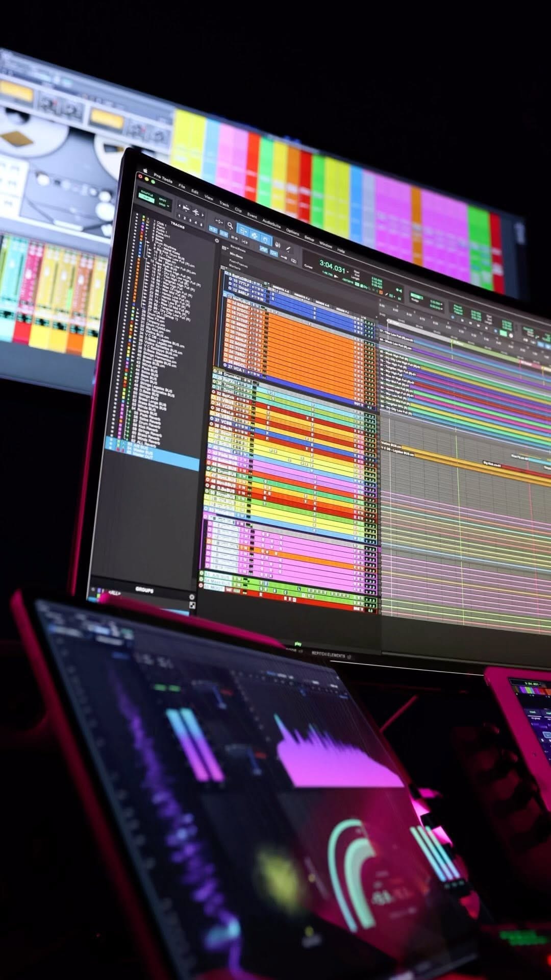This screenshot has height=980, width=551.
Task: Open the Event menu
Action: [252, 215]
